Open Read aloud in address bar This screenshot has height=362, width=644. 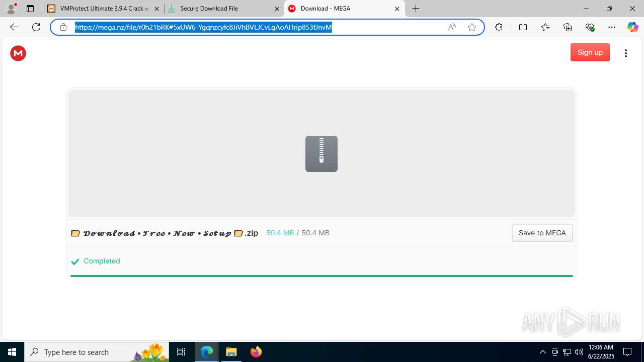click(x=452, y=27)
